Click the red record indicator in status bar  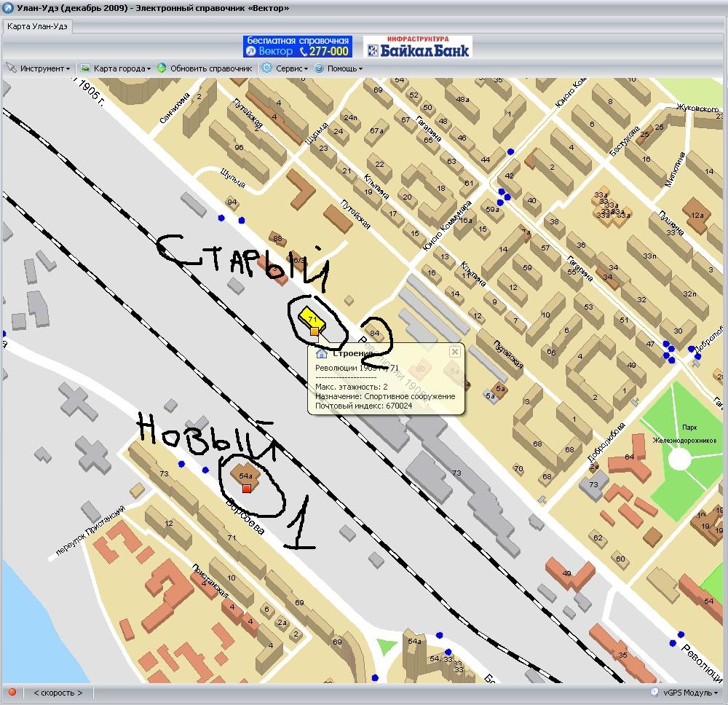(x=12, y=693)
